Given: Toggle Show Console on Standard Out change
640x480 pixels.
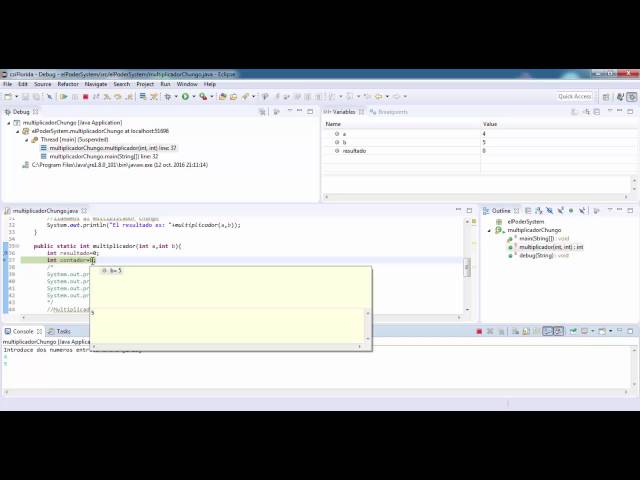Looking at the screenshot, I should click(548, 331).
